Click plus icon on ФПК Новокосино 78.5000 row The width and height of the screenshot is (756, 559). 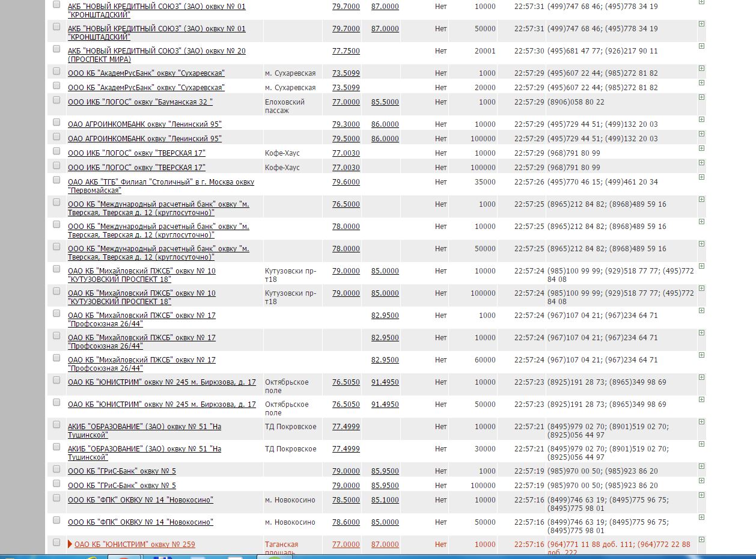[x=701, y=495]
